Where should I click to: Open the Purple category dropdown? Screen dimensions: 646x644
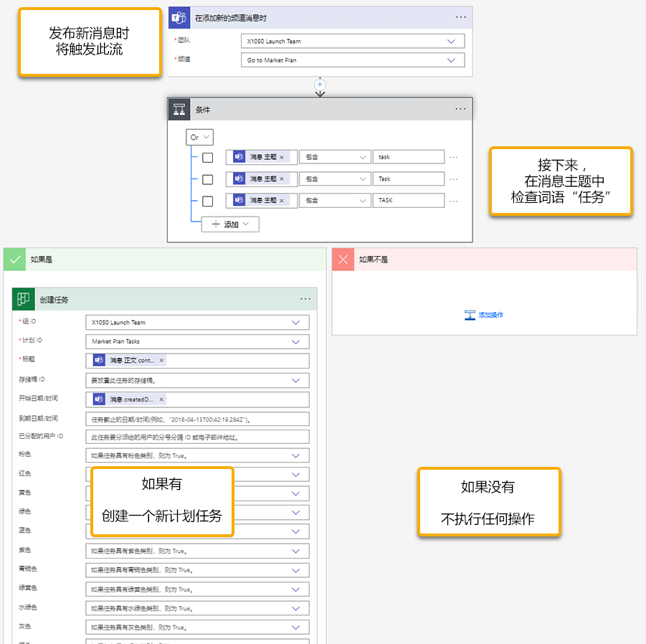coord(197,551)
